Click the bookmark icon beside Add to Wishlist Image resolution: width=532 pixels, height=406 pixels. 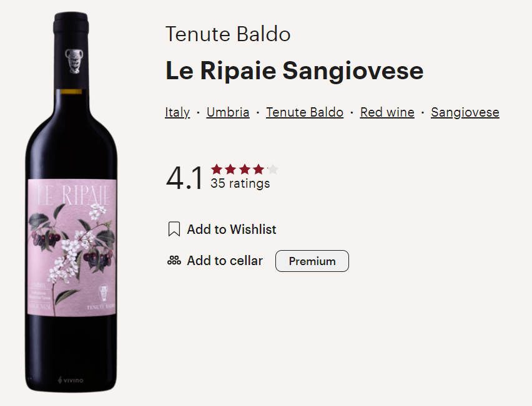174,230
